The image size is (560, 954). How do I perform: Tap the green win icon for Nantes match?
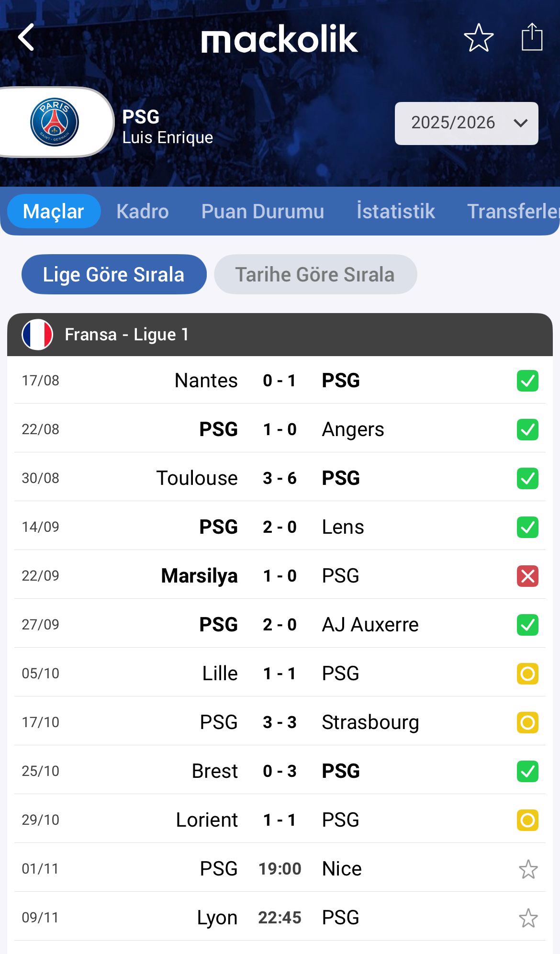(x=527, y=381)
